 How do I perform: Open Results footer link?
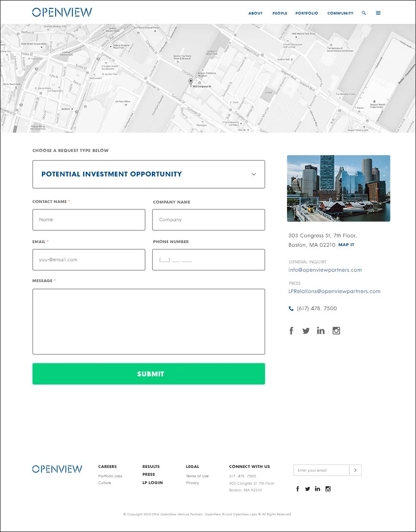tap(151, 466)
